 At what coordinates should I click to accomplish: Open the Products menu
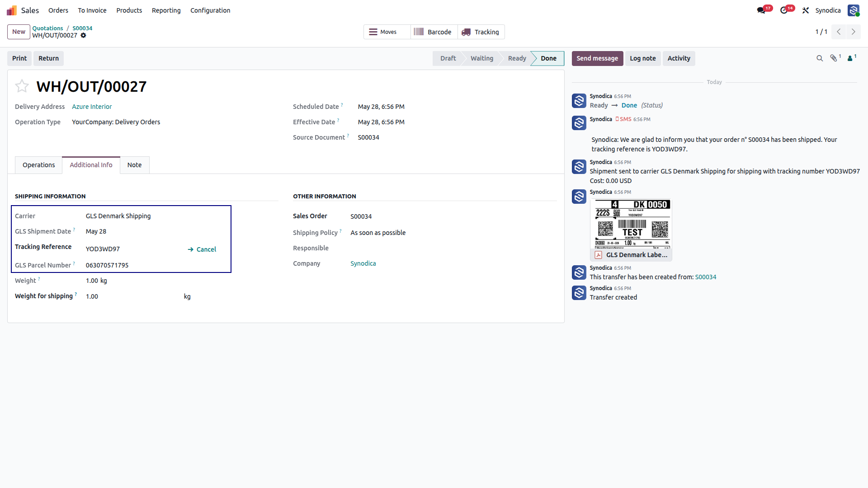point(129,10)
